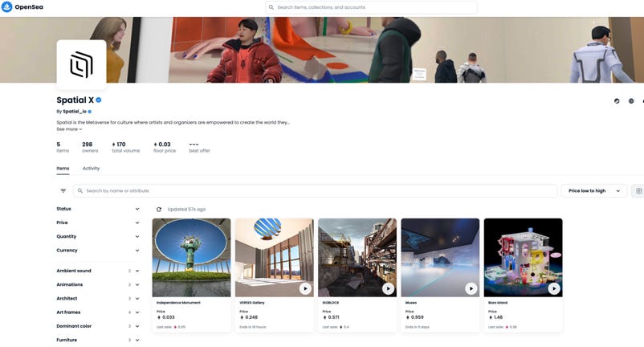The image size is (644, 347).
Task: Click the Spatial X collection logo
Action: [81, 64]
